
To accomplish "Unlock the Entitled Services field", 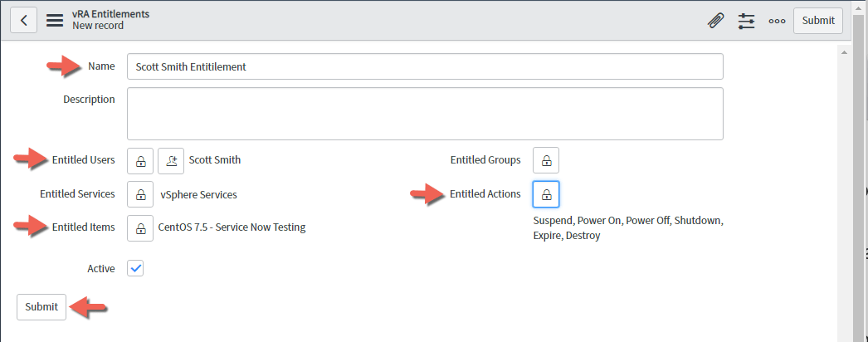I will [x=140, y=194].
